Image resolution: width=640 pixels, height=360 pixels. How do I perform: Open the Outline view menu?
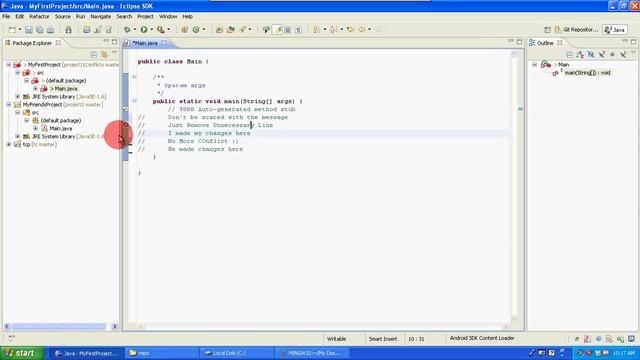633,53
